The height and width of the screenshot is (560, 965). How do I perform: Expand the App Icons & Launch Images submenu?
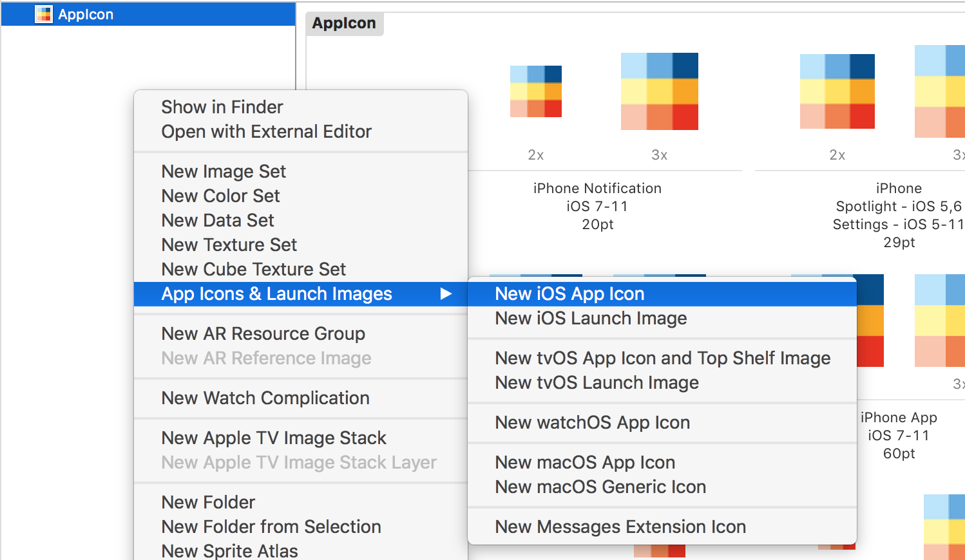tap(277, 294)
